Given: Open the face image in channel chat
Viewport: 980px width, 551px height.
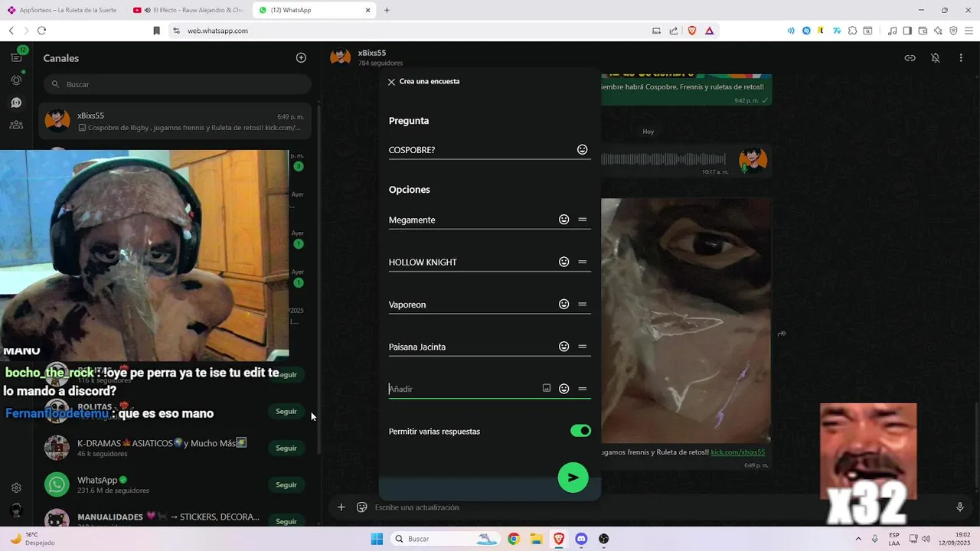Looking at the screenshot, I should point(686,321).
